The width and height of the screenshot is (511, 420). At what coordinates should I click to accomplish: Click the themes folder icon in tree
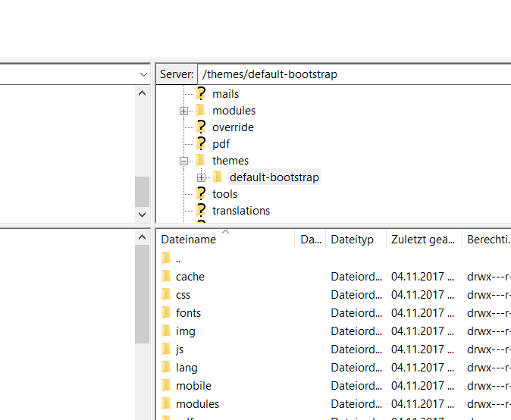200,160
